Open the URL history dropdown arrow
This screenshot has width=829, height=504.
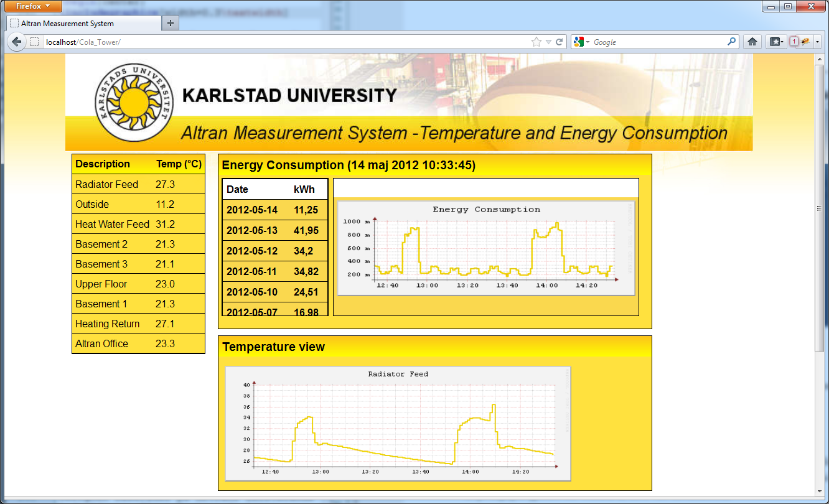[x=548, y=42]
